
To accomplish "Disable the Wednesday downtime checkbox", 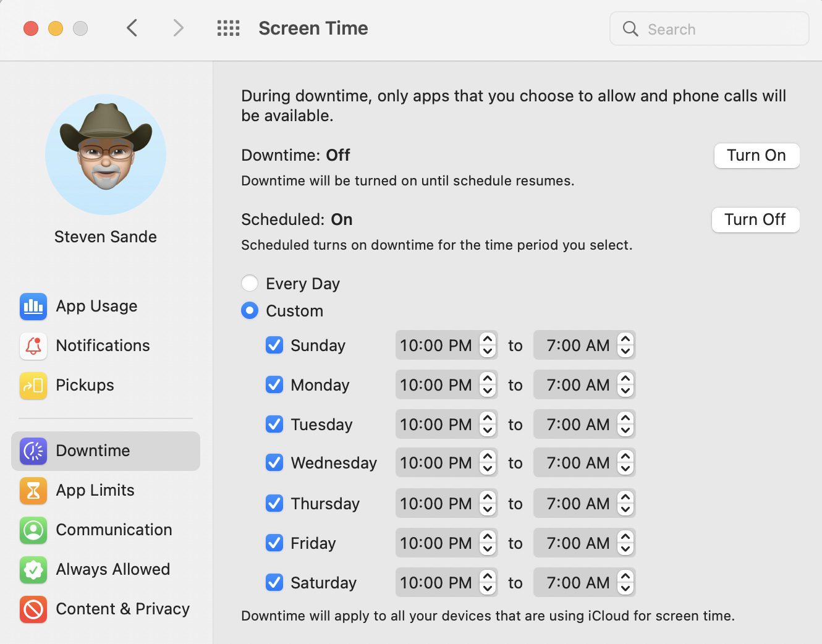I will [274, 463].
